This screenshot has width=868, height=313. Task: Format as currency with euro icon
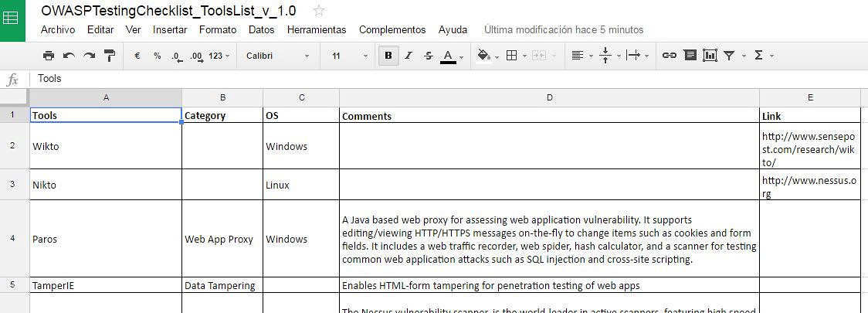pos(137,56)
